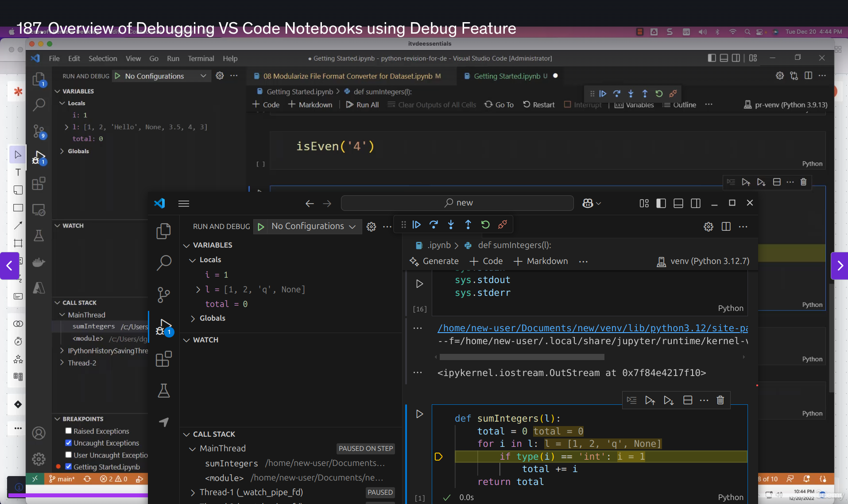
Task: Expand Thread-1 in front window call stack
Action: tap(192, 492)
